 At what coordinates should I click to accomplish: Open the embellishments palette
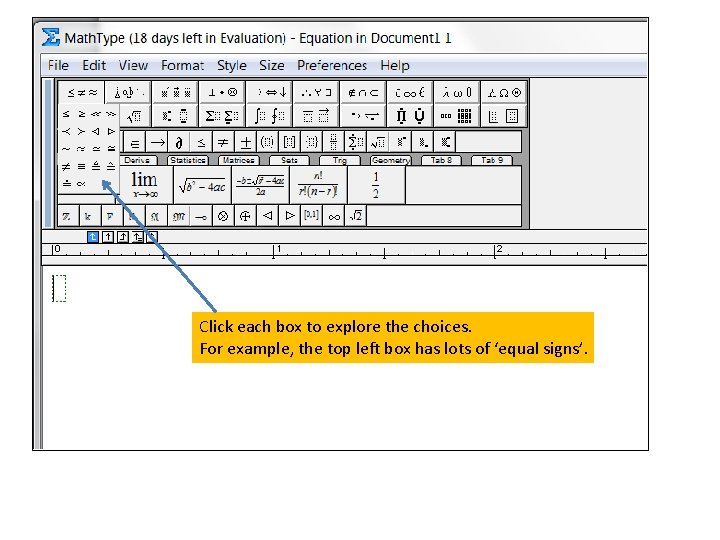(175, 92)
